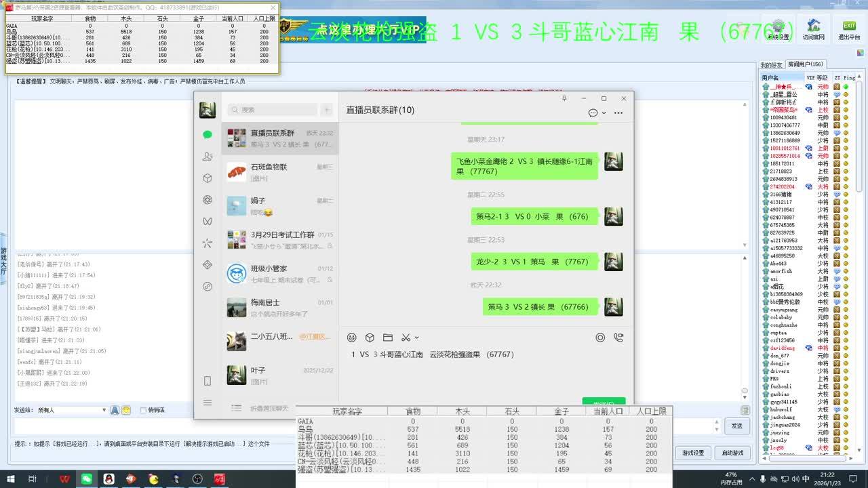Expand the screenshot options arrow beside scissors
This screenshot has width=868, height=488.
coord(416,338)
